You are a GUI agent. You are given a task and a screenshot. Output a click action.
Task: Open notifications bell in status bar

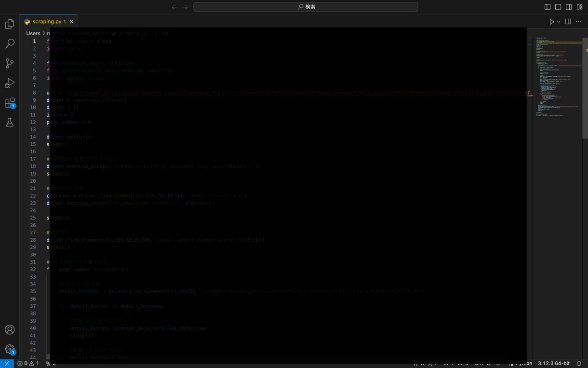[x=579, y=363]
